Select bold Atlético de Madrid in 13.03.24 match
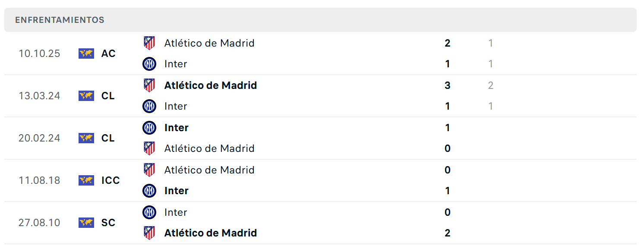Image resolution: width=644 pixels, height=249 pixels. pos(211,85)
